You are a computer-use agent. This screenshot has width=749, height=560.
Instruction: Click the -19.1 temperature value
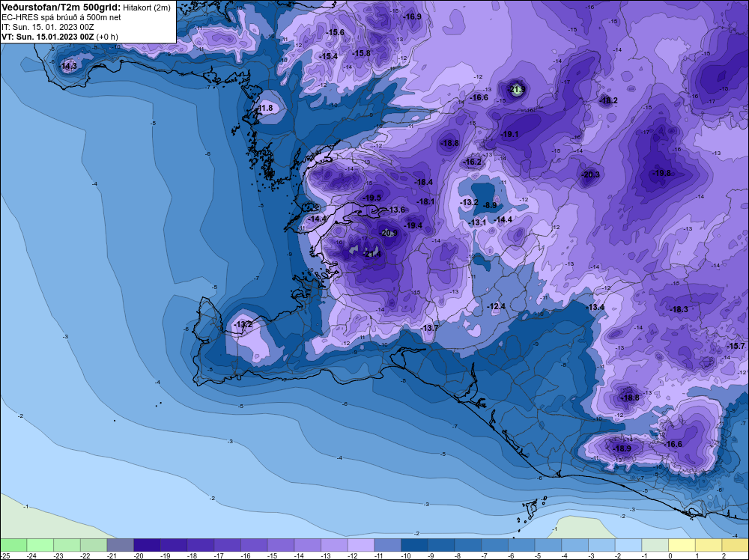click(x=509, y=135)
